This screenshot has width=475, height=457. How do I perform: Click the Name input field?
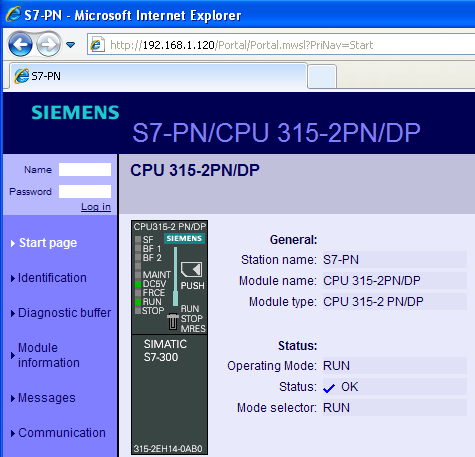[85, 169]
